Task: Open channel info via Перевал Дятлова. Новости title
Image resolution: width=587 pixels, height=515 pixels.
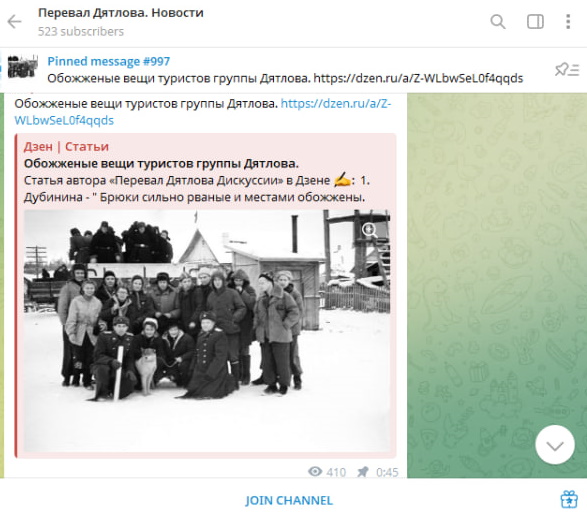Action: (121, 13)
